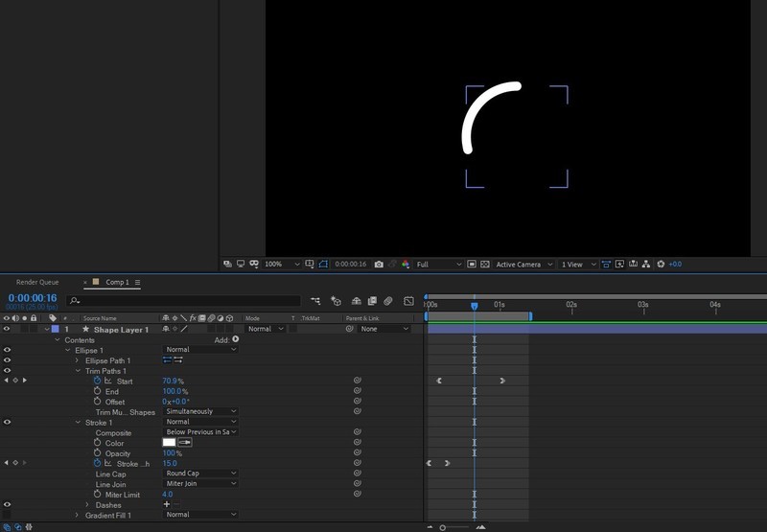Open the Graph Editor button

click(409, 300)
